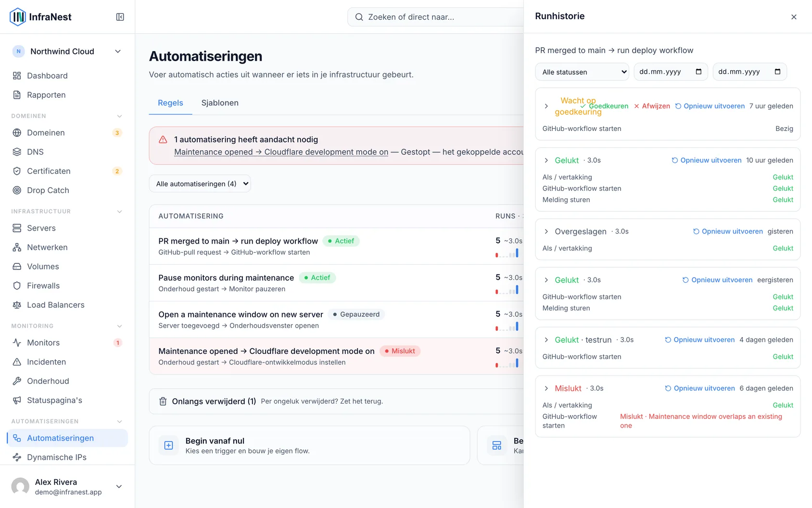
Task: Go to Onderhoud
Action: tap(67, 381)
